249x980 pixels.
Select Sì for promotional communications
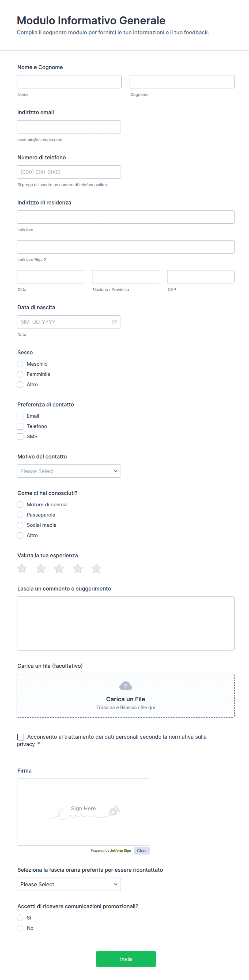point(20,918)
